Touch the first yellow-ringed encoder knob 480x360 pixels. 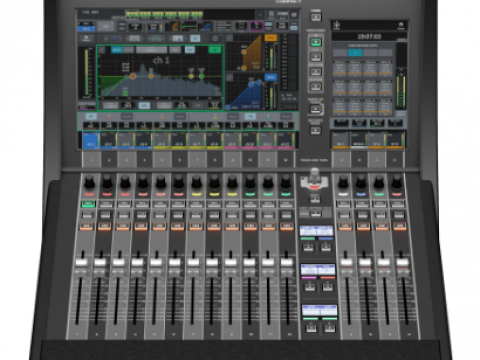click(x=196, y=183)
